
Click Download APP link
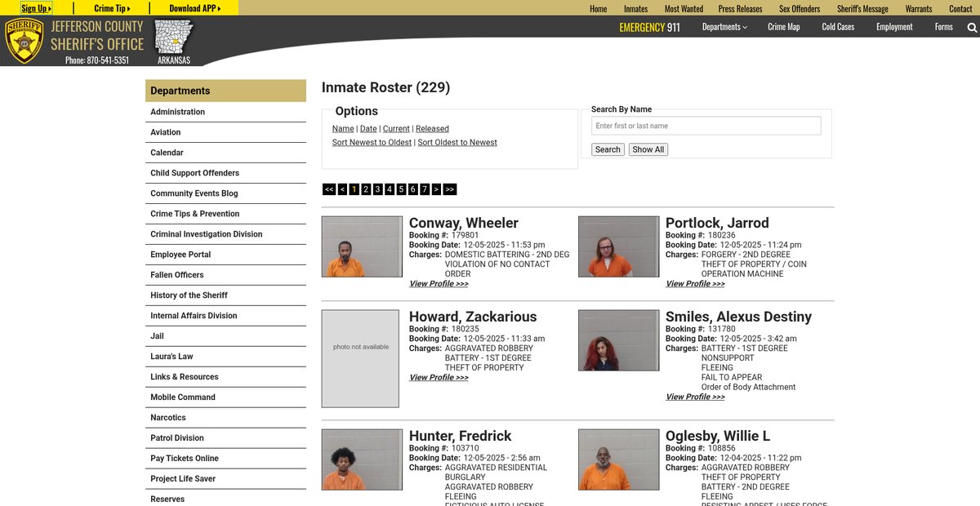click(x=194, y=8)
